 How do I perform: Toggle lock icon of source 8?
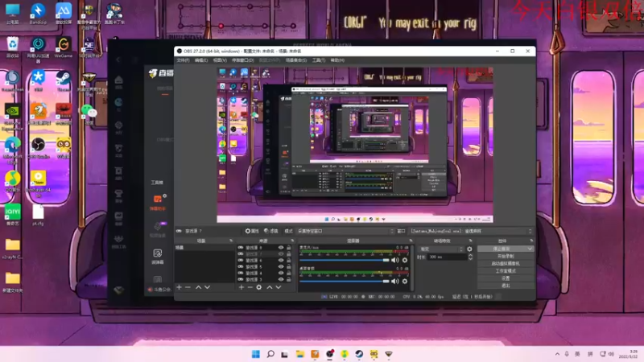[289, 248]
